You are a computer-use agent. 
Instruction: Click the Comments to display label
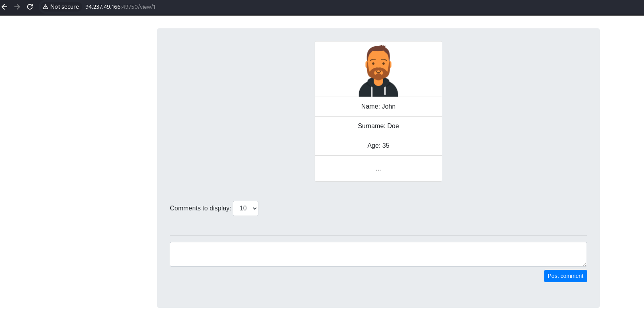tap(201, 208)
